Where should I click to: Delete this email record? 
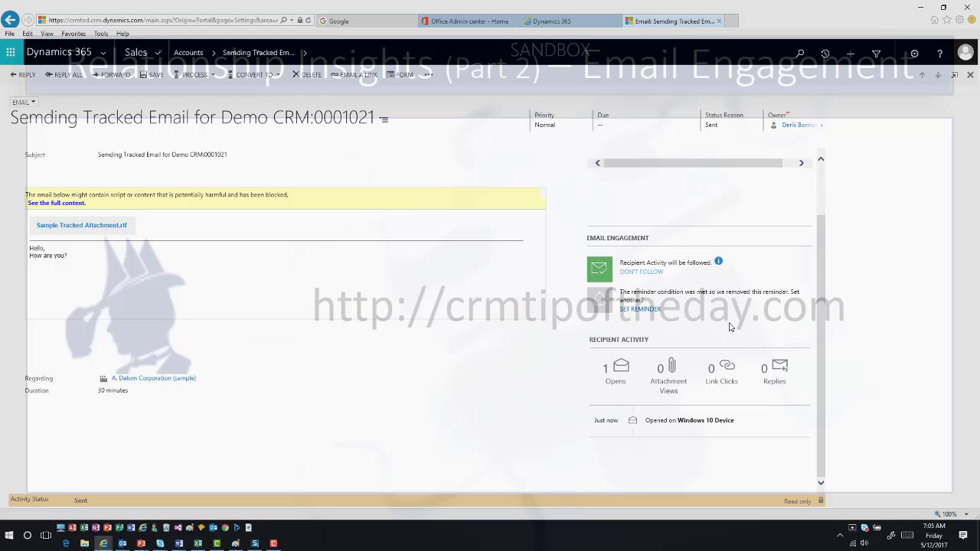point(307,75)
